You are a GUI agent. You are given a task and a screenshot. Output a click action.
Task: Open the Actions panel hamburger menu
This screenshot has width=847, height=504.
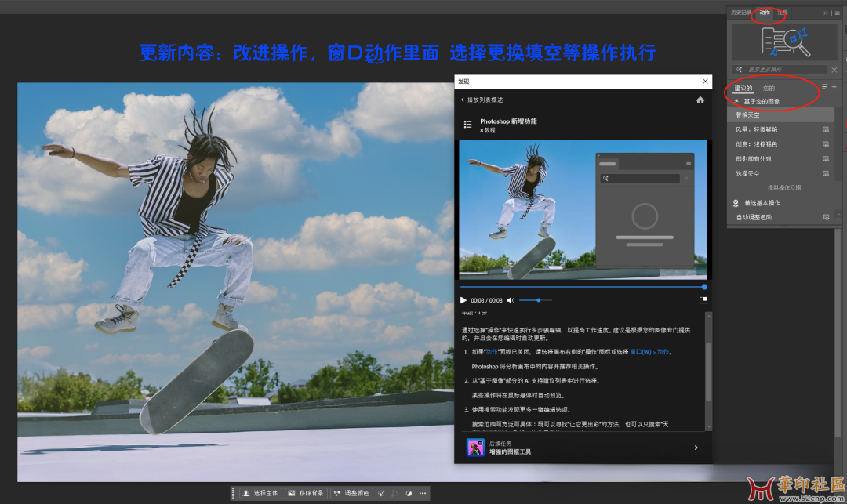[x=837, y=13]
